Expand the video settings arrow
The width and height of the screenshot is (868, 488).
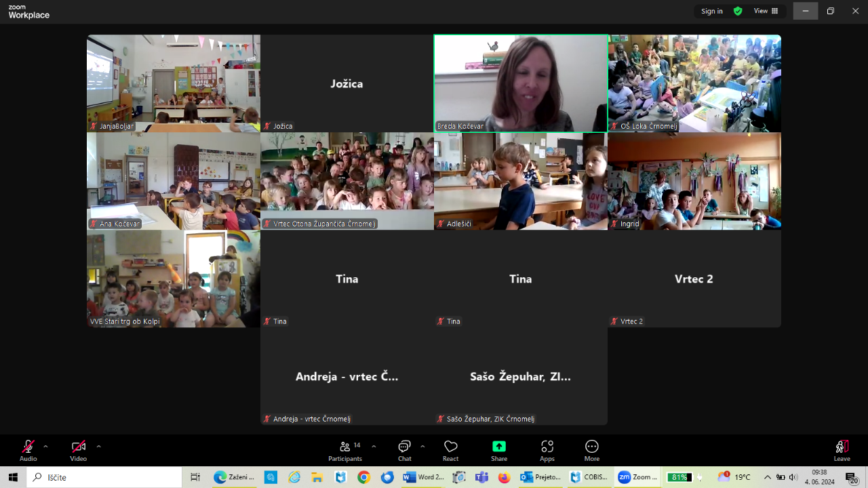(x=98, y=447)
